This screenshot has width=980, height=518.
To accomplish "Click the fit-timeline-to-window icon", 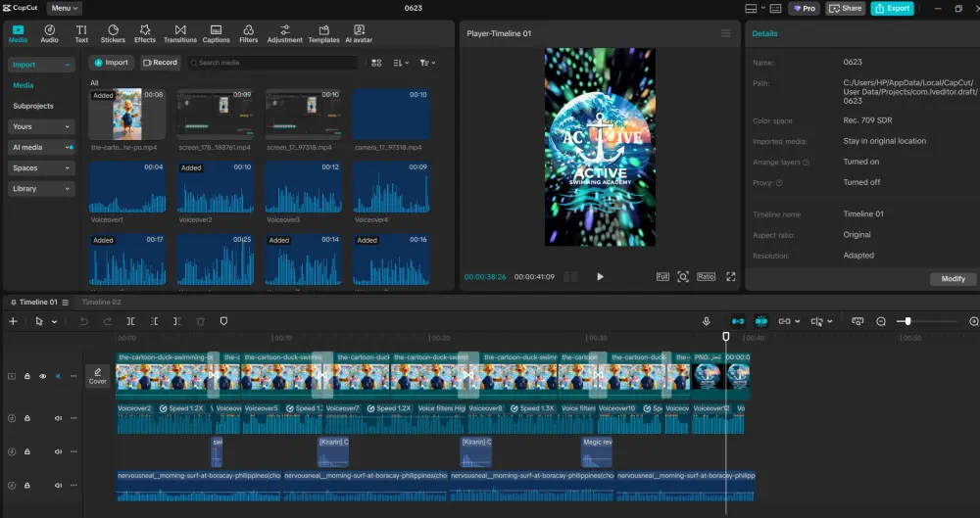I will 857,321.
